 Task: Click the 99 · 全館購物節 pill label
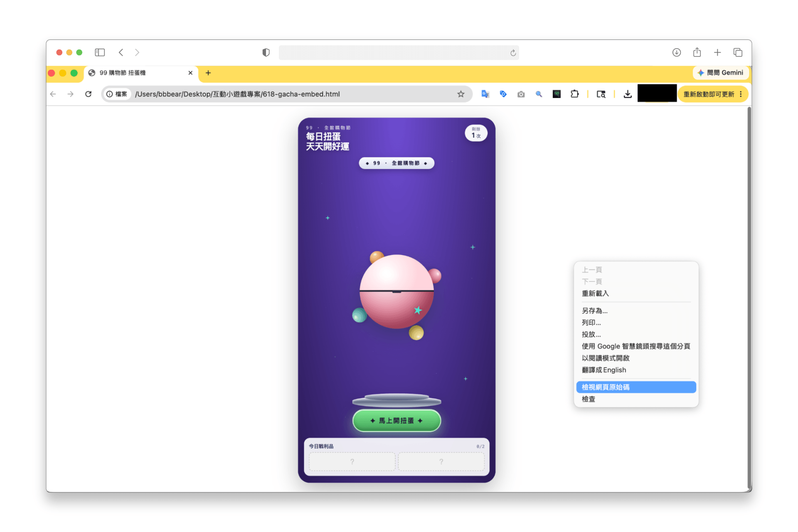click(x=397, y=163)
